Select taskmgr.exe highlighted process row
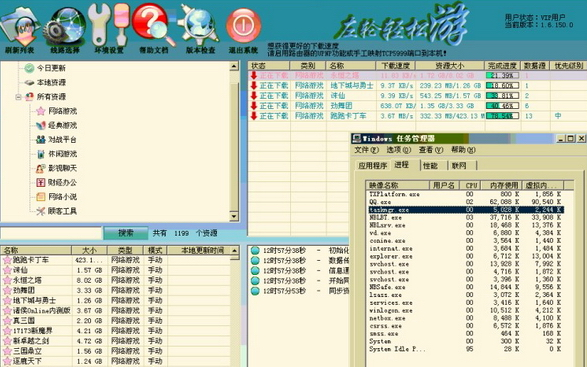 [465, 210]
